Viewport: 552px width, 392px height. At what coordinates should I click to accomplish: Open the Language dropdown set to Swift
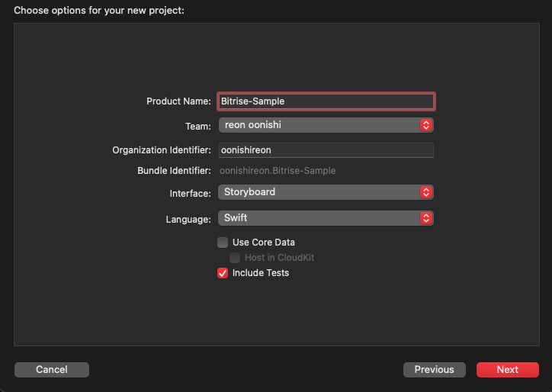[326, 218]
